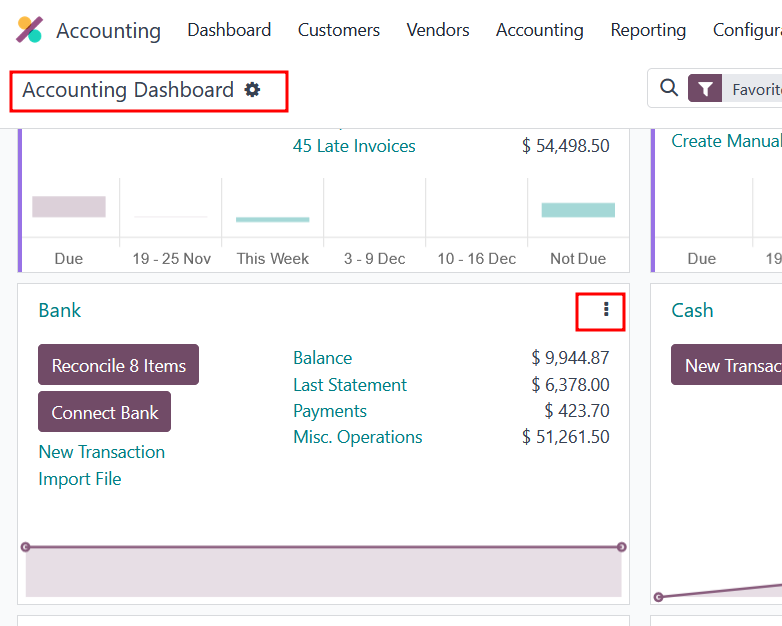Open the Last Statement link
The image size is (782, 626).
(350, 385)
